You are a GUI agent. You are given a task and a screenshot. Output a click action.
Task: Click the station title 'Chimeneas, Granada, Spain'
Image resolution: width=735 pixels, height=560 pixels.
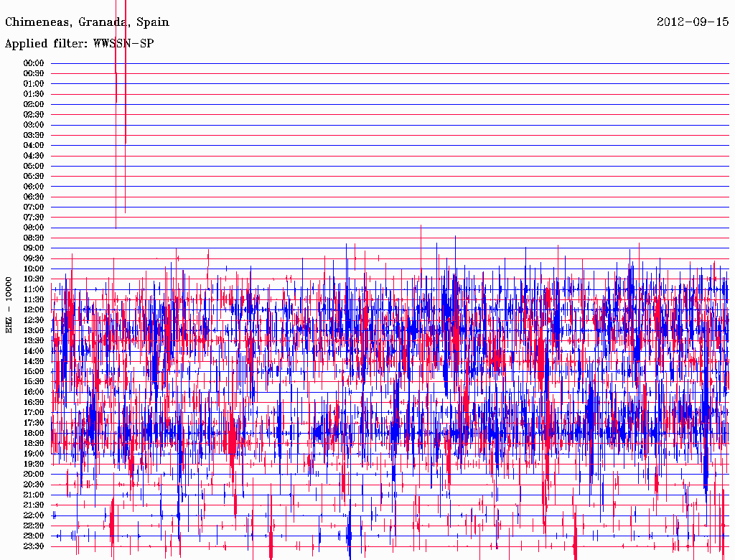click(87, 22)
